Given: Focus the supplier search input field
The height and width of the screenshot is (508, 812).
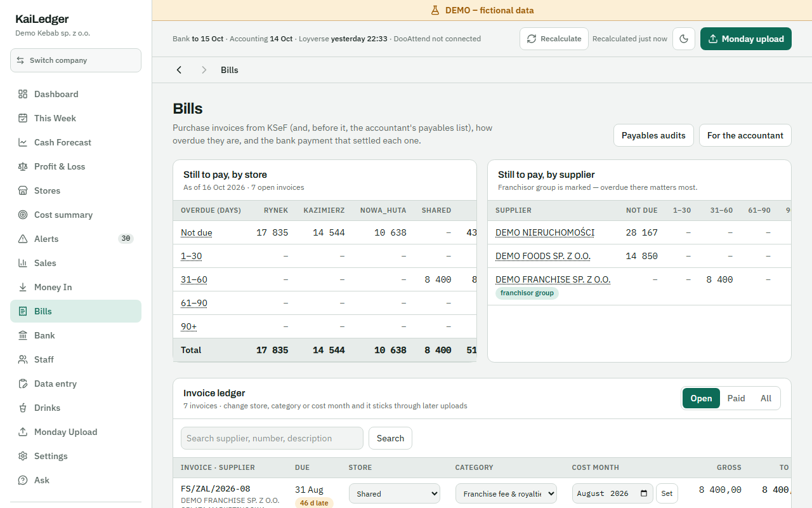Looking at the screenshot, I should (272, 438).
